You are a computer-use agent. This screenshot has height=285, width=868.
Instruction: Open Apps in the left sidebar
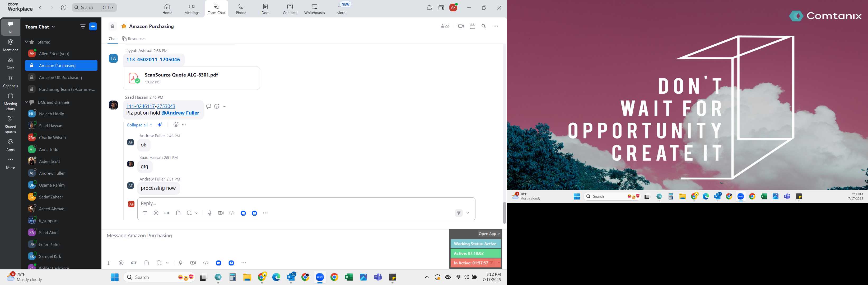coord(11,145)
